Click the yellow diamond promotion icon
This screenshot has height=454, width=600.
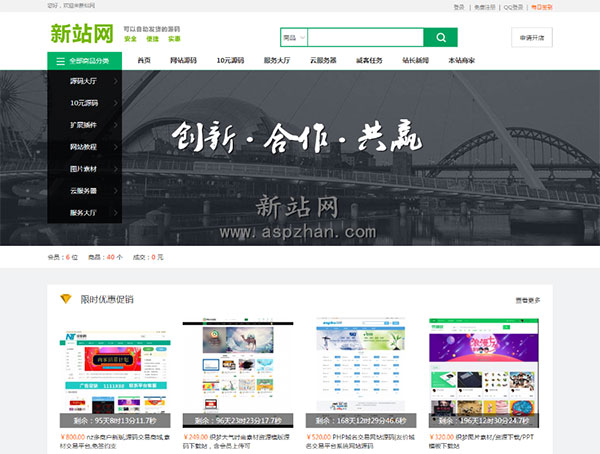[x=66, y=299]
